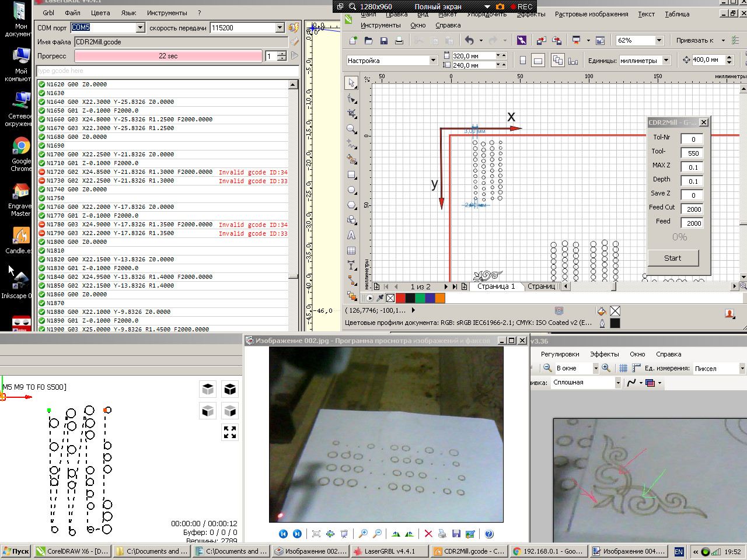This screenshot has width=747, height=560.
Task: Toggle the rulers icon in lower-right toolbar
Action: click(x=636, y=368)
